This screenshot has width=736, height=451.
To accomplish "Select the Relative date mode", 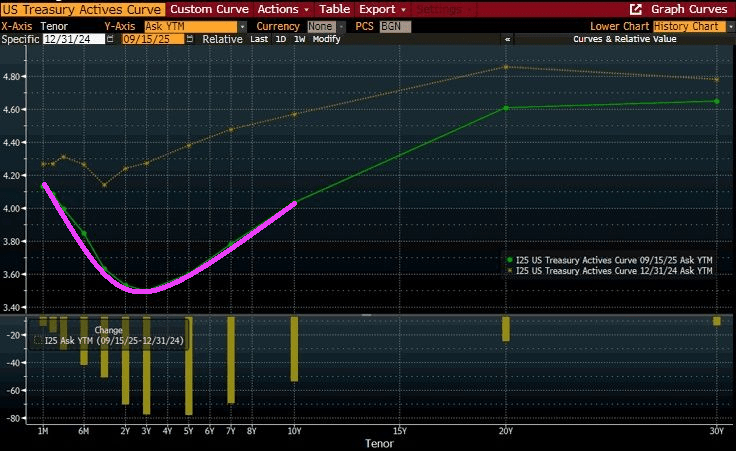I will coord(222,39).
